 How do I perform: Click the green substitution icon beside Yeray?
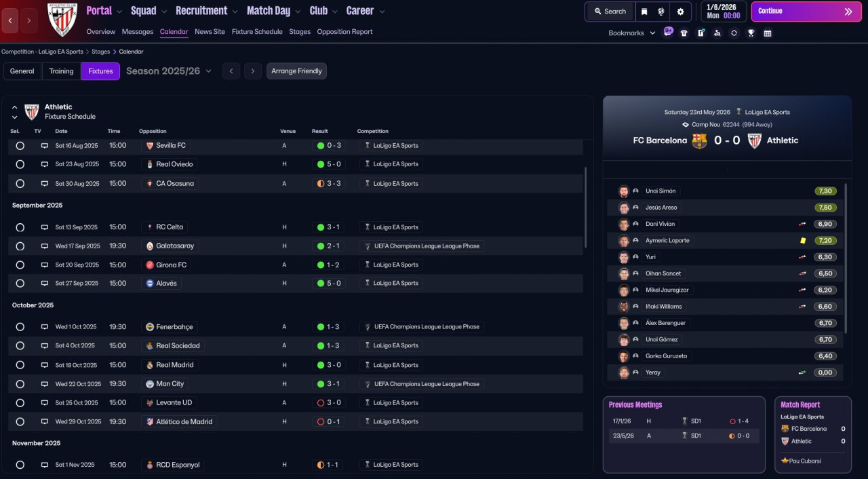point(802,372)
